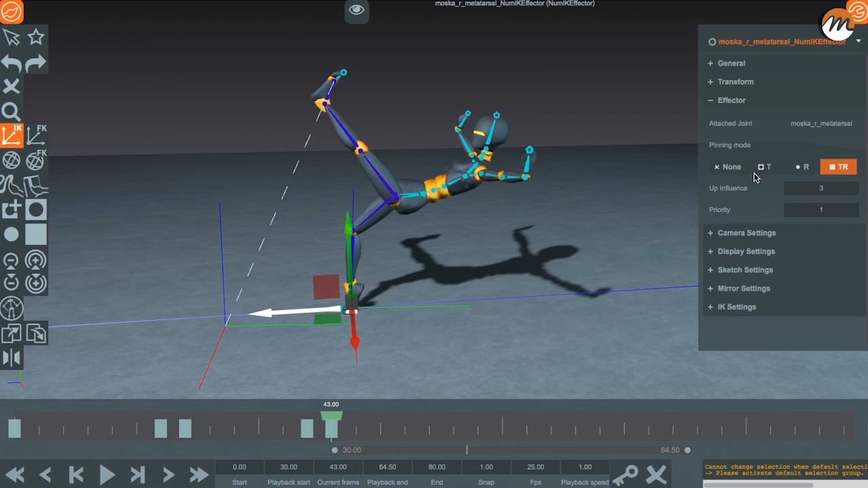The image size is (868, 488).
Task: Click the copy pose icon
Action: pos(12,333)
